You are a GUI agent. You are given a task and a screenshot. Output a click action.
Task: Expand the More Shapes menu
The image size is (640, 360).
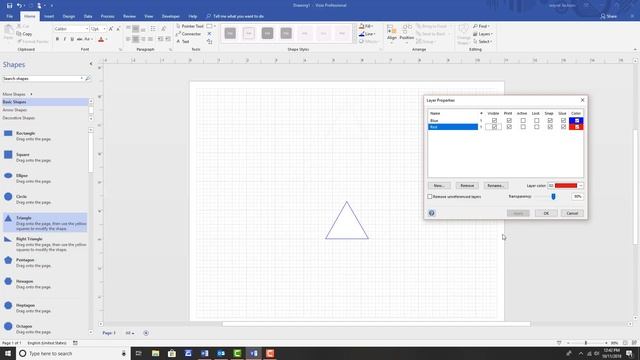[17, 94]
